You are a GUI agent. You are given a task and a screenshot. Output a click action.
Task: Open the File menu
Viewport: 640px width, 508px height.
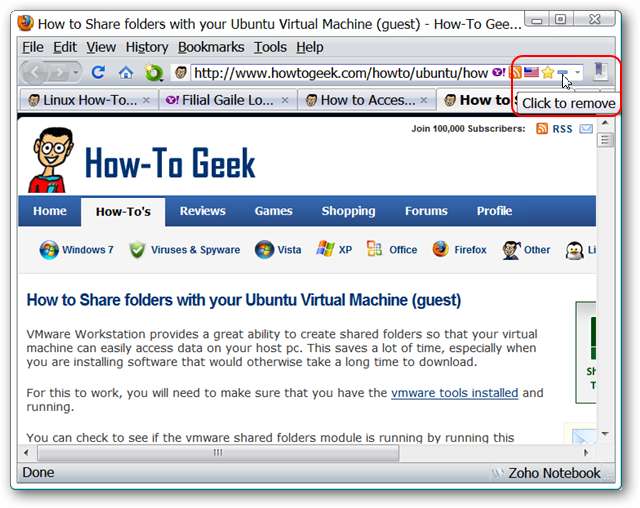33,47
